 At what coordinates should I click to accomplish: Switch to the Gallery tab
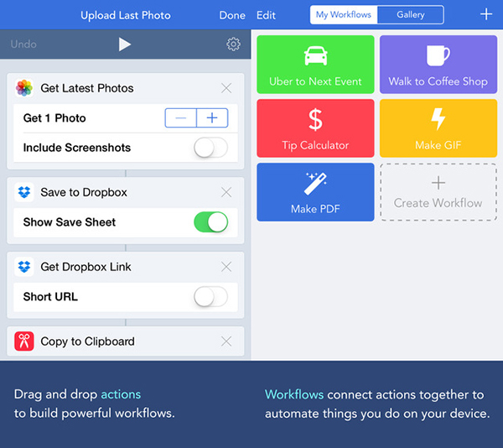[x=411, y=15]
